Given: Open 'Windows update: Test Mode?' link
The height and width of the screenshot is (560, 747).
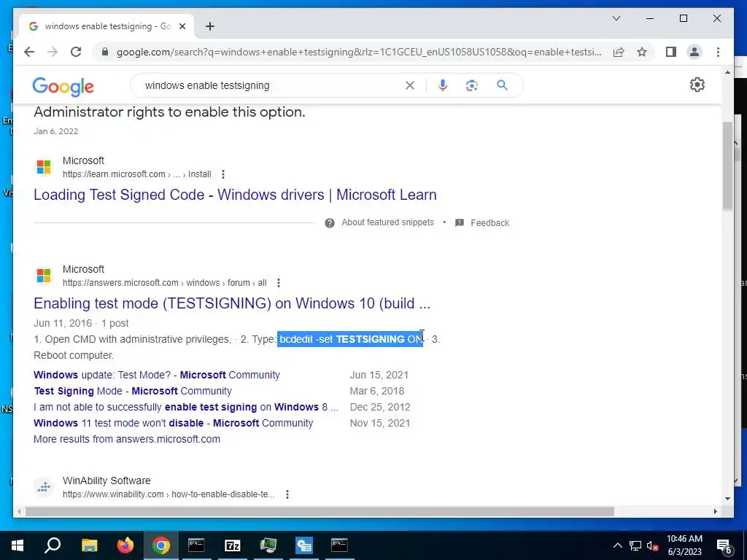Looking at the screenshot, I should pos(157,375).
